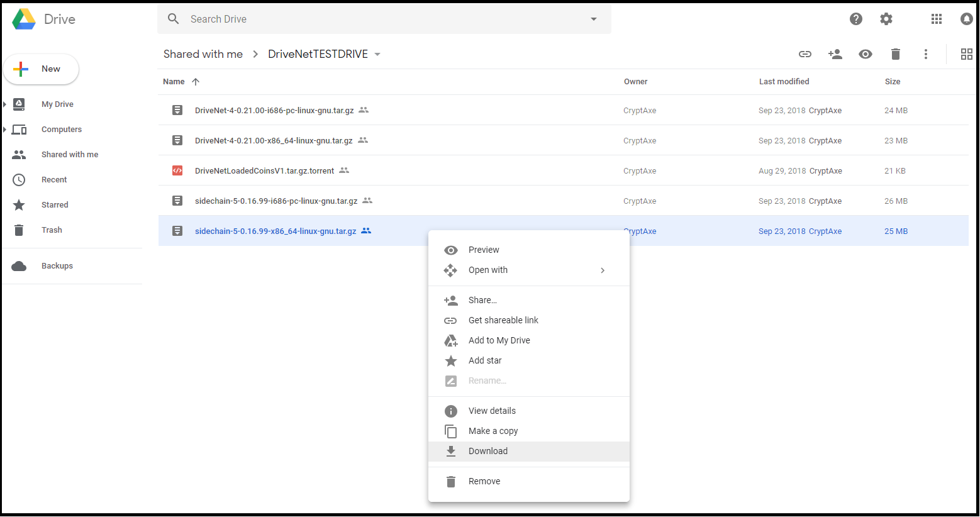Choose Preview from the context menu
This screenshot has height=517, width=980.
coord(529,250)
